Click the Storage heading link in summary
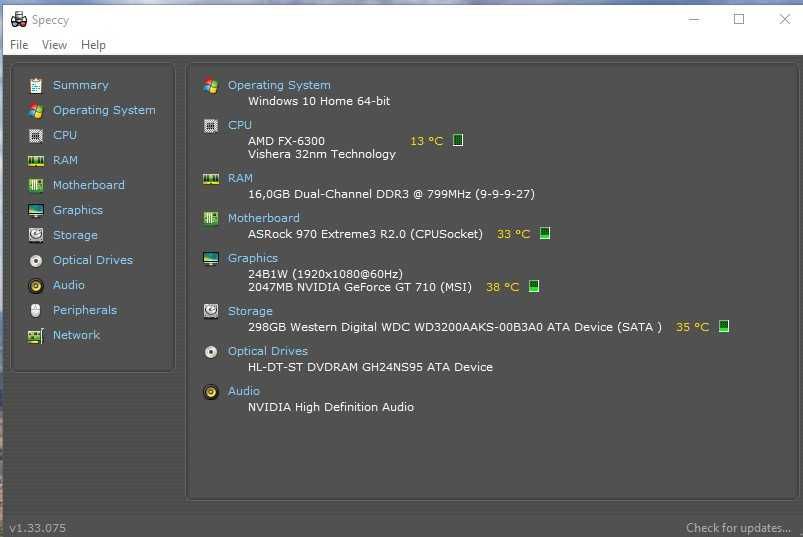Screen dimensions: 803x537 coord(250,311)
